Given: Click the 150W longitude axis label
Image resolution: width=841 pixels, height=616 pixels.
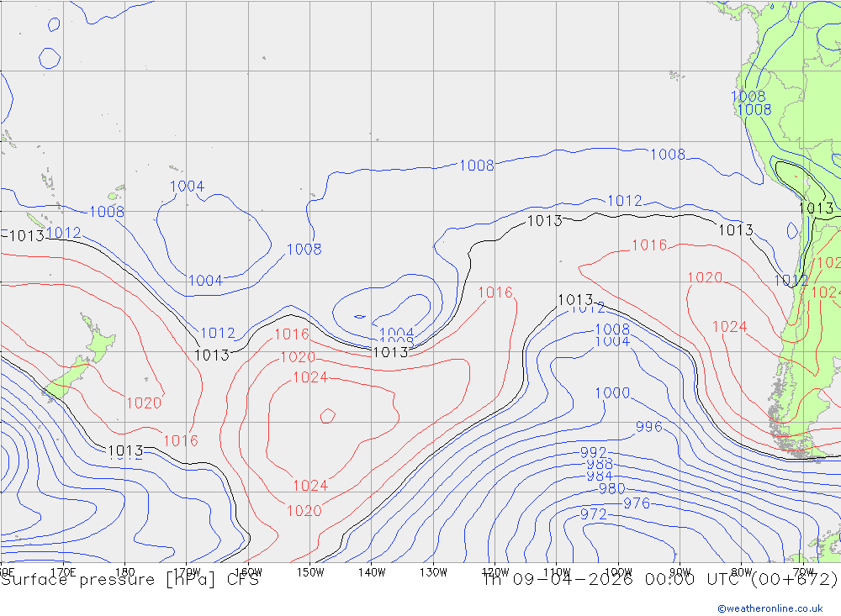Looking at the screenshot, I should (x=310, y=572).
